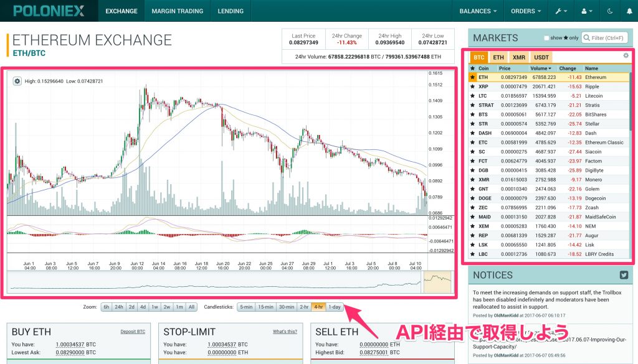
Task: Click Lowest Ask price 0.08290000
Action: tap(70, 353)
